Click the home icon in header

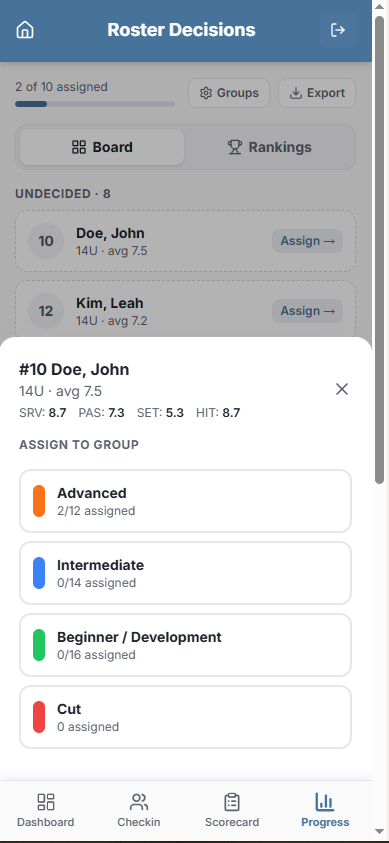tap(25, 30)
